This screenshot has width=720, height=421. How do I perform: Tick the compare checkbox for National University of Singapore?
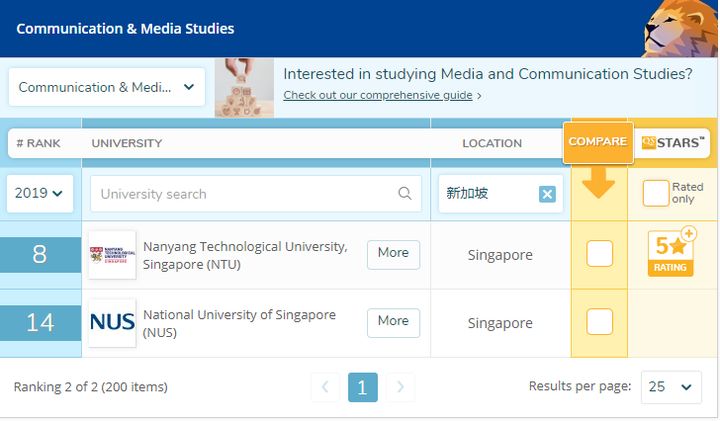tap(599, 321)
